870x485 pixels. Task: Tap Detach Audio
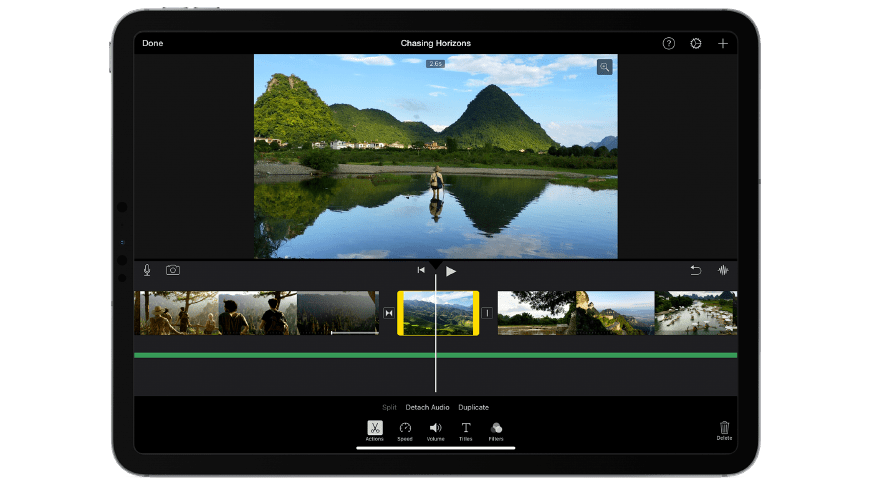coord(427,407)
